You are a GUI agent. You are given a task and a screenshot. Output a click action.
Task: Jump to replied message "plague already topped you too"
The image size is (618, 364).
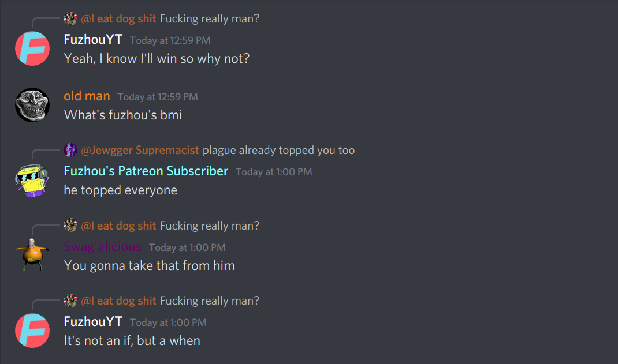[x=278, y=150]
